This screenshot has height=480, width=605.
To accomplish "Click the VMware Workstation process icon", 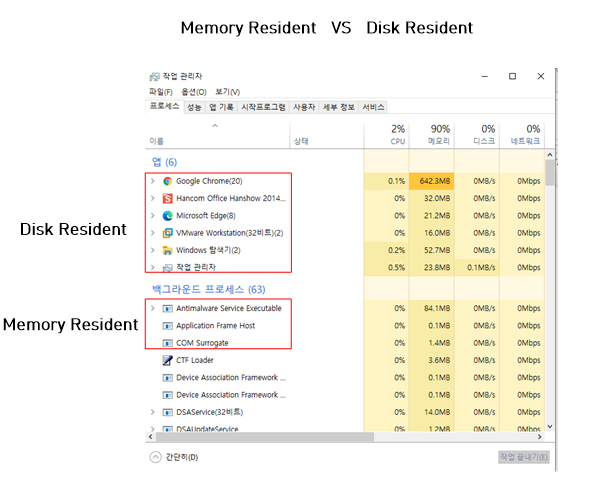I will coord(167,233).
